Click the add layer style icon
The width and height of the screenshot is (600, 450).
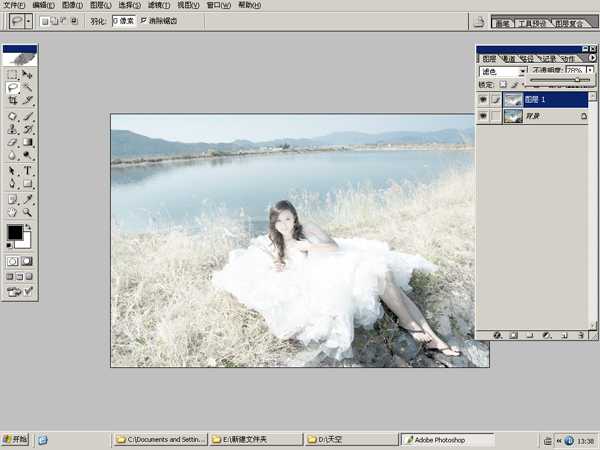pos(497,336)
